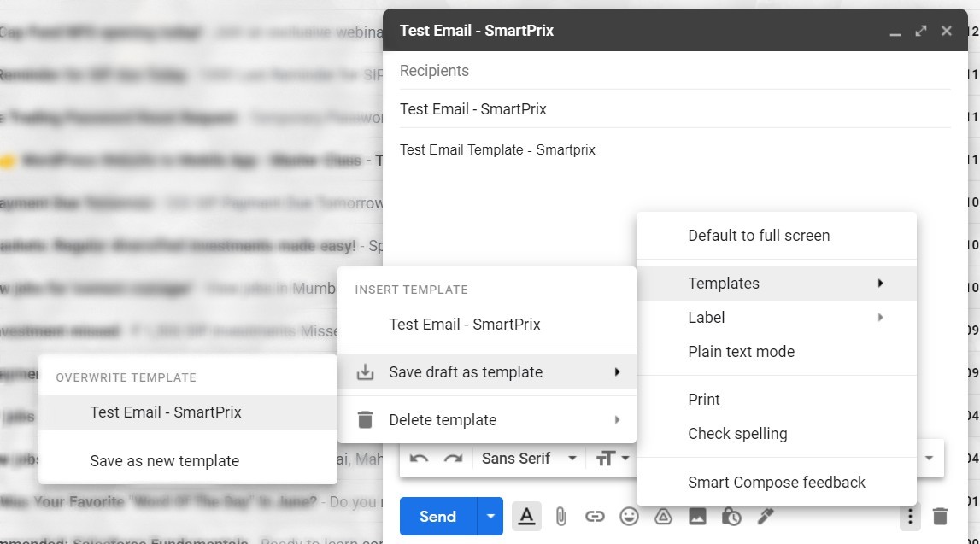Click body text Test Email Template - Smartprix

tap(497, 150)
